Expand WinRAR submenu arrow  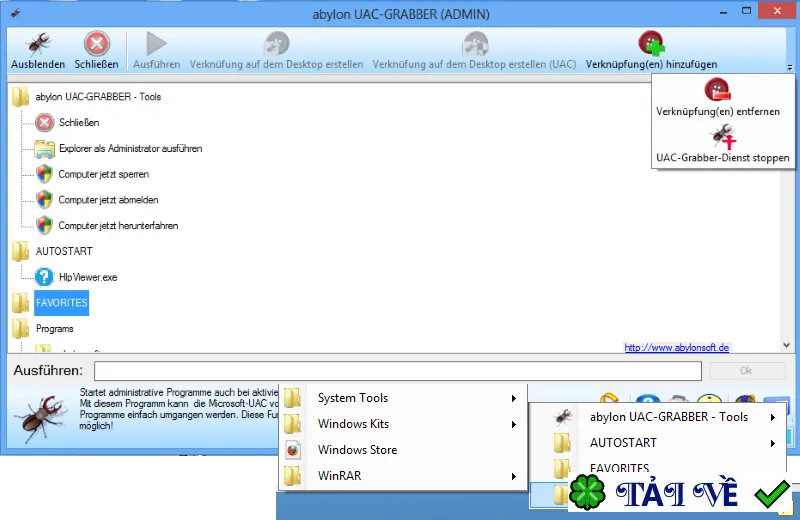coord(514,477)
